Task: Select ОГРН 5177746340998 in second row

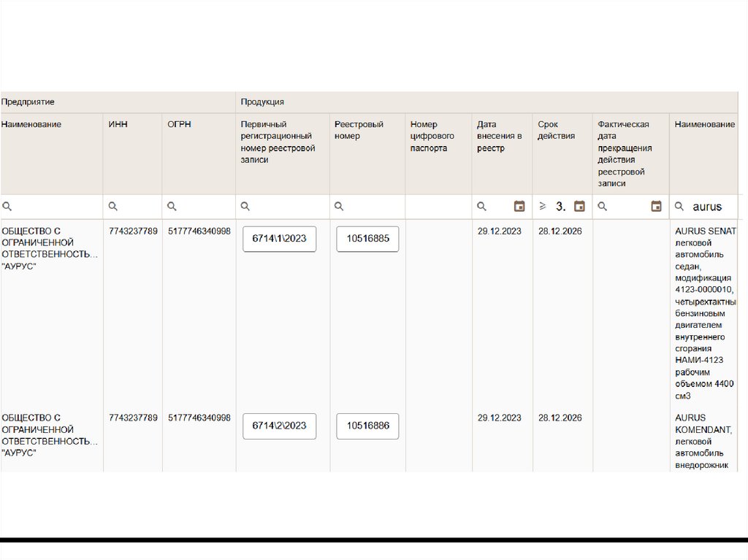Action: (x=199, y=418)
